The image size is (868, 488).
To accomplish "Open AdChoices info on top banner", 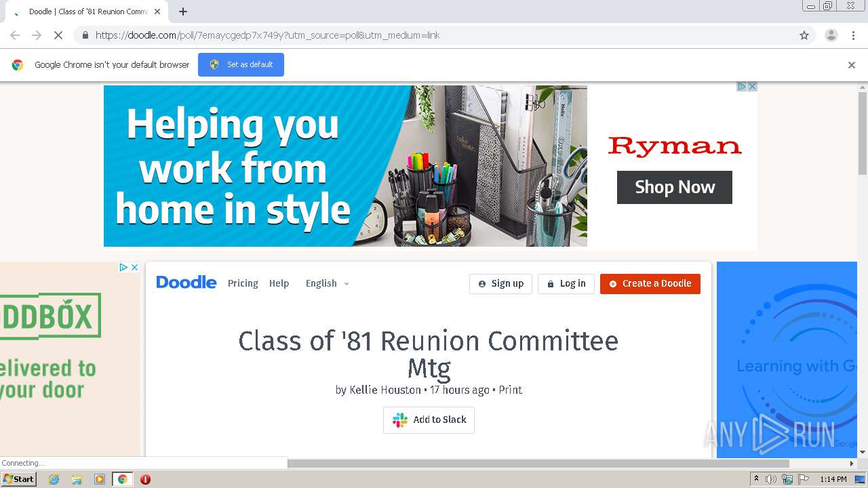I will (742, 87).
